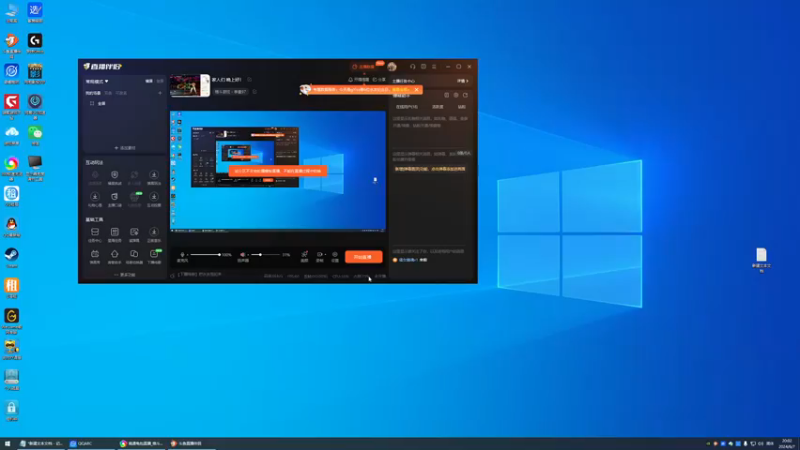Click the share (分享) link near the bell
This screenshot has height=450, width=800.
point(379,80)
